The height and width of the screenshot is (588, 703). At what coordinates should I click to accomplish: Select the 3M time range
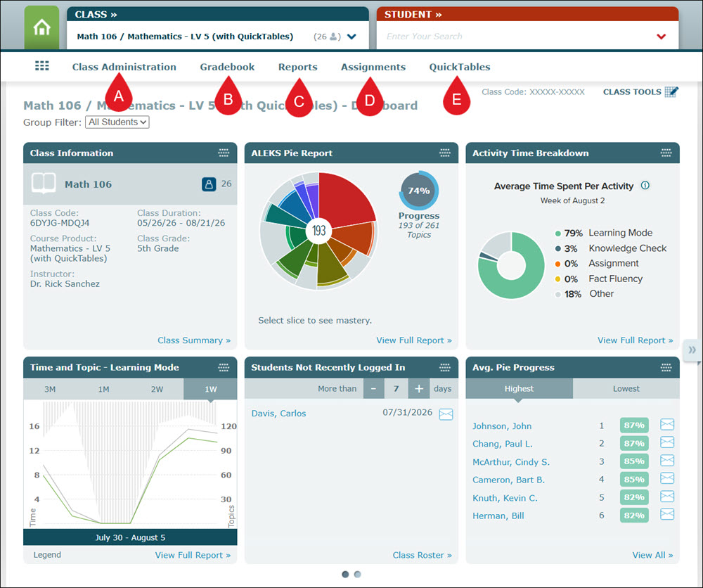[x=50, y=389]
